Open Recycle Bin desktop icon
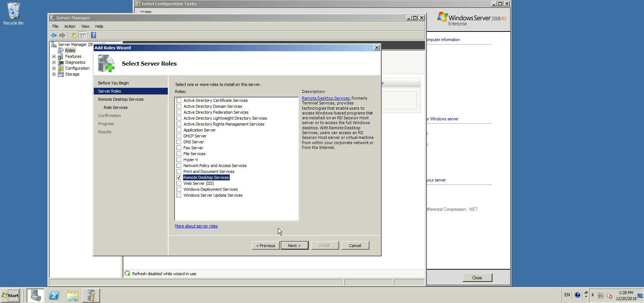Screen dimensions: 644x303 click(13, 14)
